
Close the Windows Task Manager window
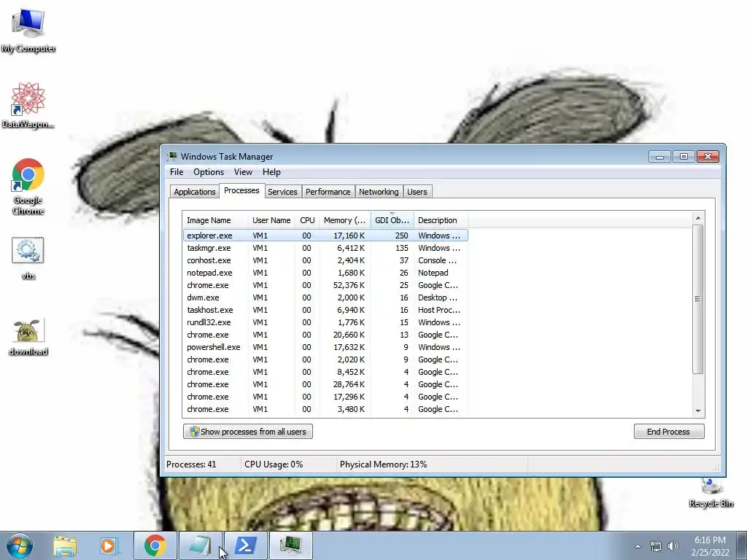pos(708,156)
